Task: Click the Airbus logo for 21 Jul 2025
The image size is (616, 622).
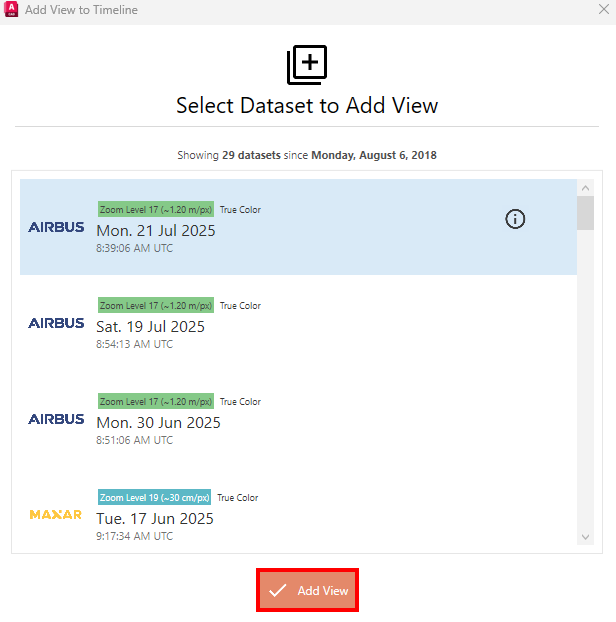Action: point(56,227)
